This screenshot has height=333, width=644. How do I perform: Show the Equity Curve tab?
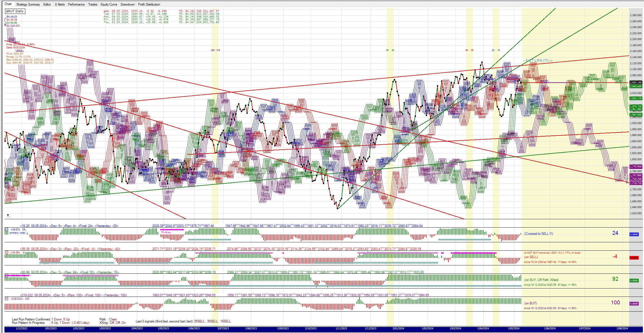click(109, 4)
